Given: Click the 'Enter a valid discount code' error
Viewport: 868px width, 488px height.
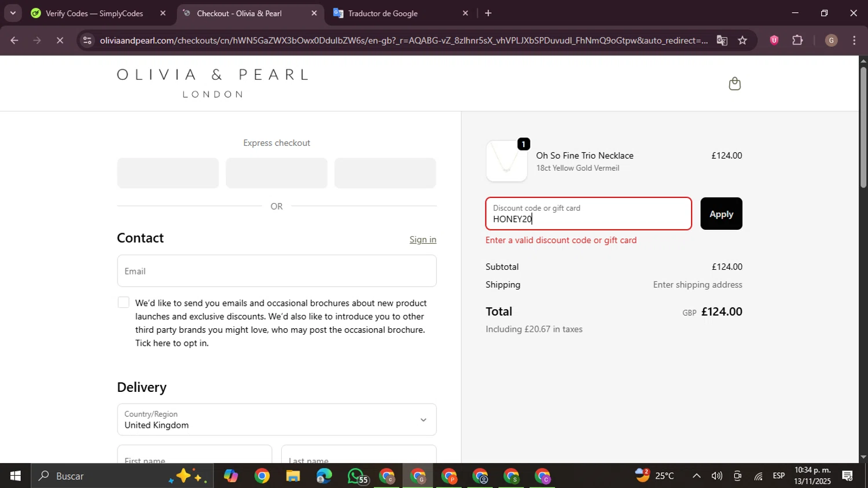Looking at the screenshot, I should (x=561, y=240).
